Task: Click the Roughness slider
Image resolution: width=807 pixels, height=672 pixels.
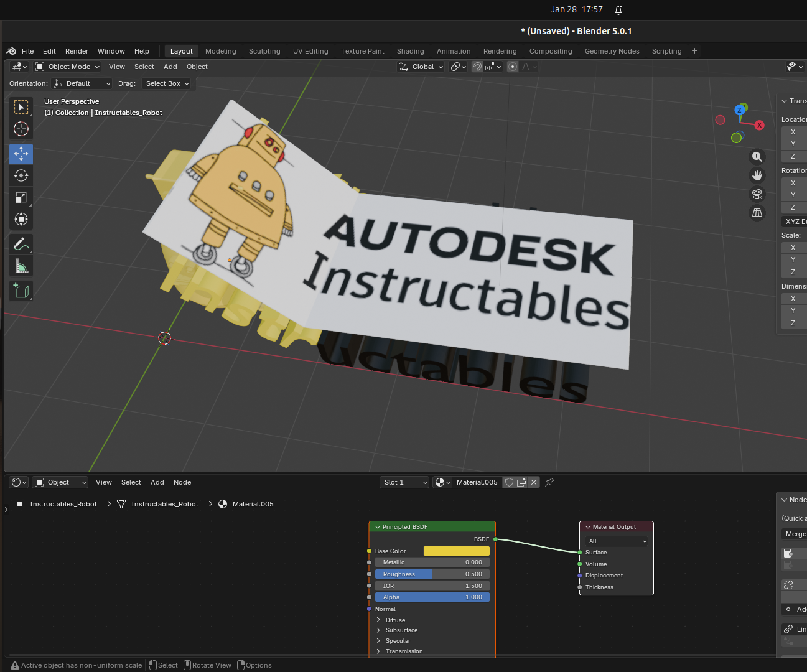Action: click(432, 574)
